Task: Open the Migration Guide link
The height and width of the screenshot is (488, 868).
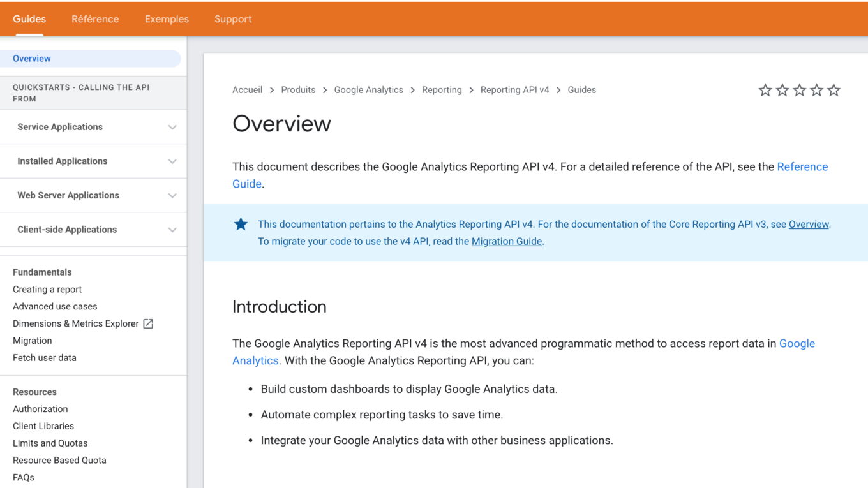Action: click(x=507, y=242)
